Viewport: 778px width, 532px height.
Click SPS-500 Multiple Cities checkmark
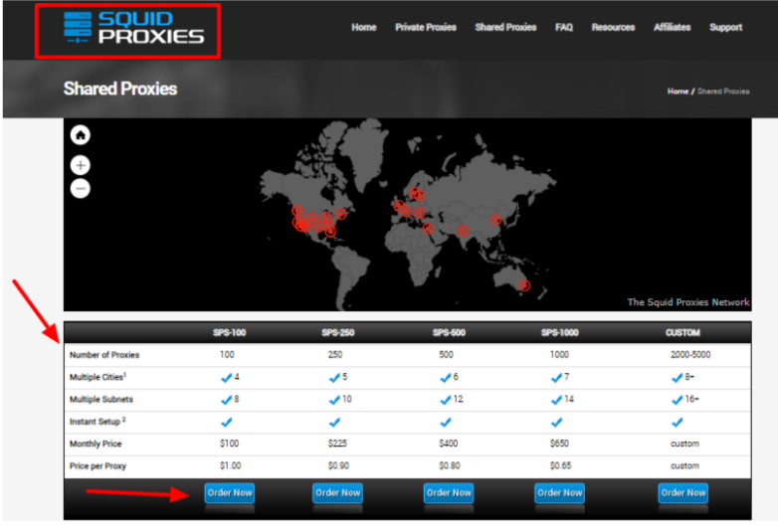pos(446,378)
